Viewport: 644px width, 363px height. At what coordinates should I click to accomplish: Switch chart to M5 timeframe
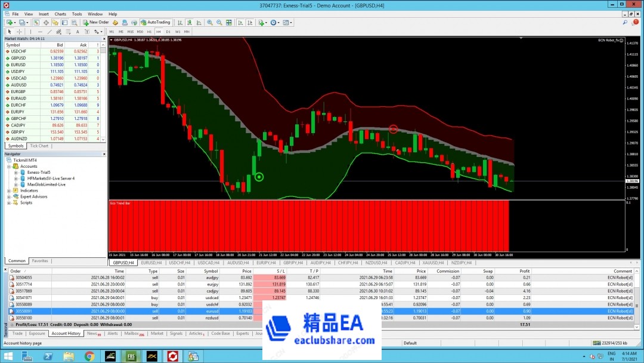120,32
